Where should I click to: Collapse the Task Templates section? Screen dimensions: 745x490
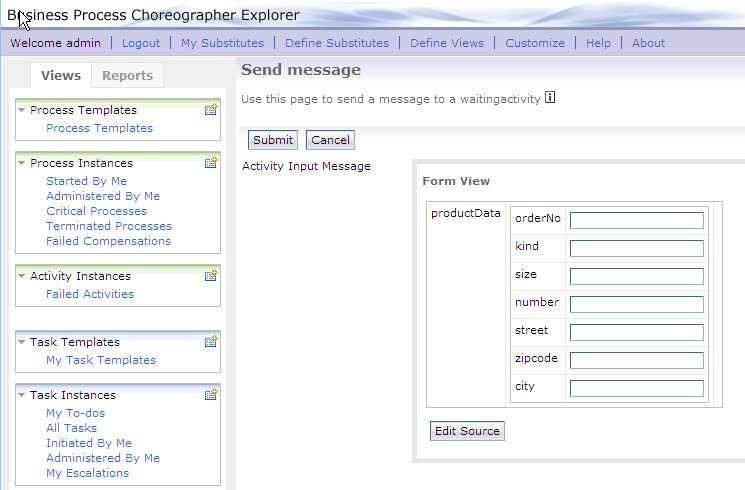21,342
